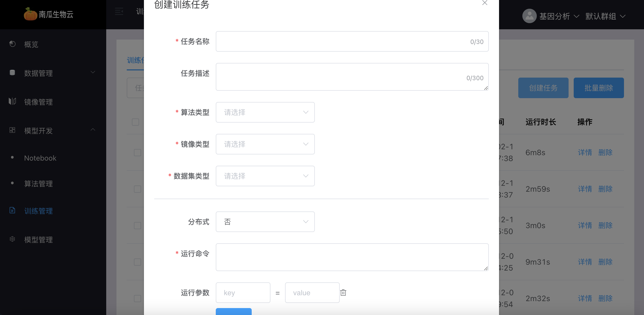Open 详情 for the 6m8s task
The width and height of the screenshot is (644, 315).
click(585, 153)
